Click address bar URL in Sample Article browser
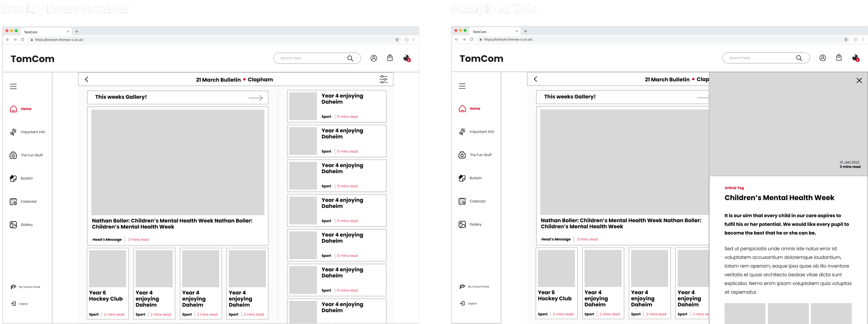 point(508,39)
